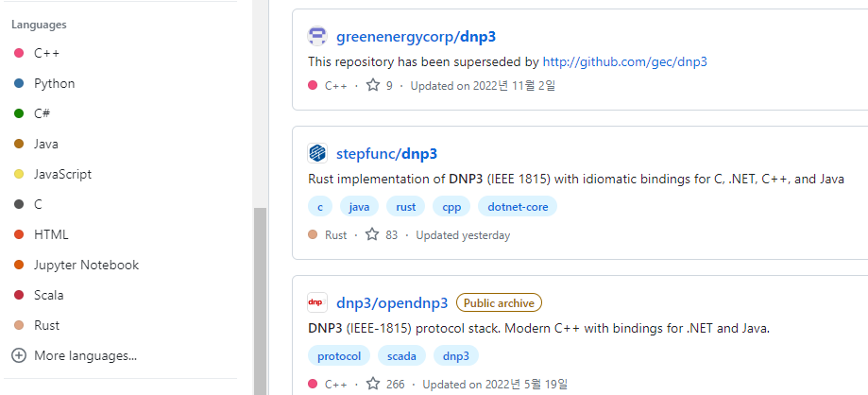Open dnp3/opendnp3 repository
Image resolution: width=868 pixels, height=395 pixels.
coord(392,303)
